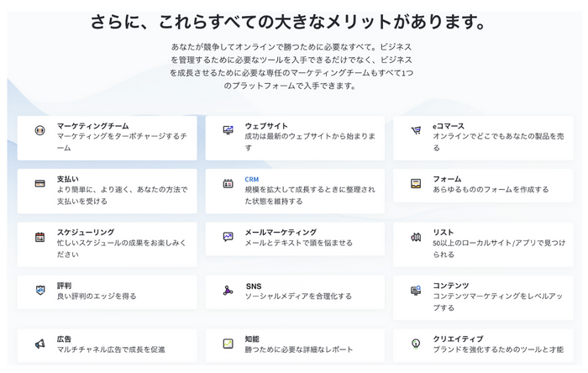
Task: Click the コンテンツ monitor icon
Action: (416, 290)
